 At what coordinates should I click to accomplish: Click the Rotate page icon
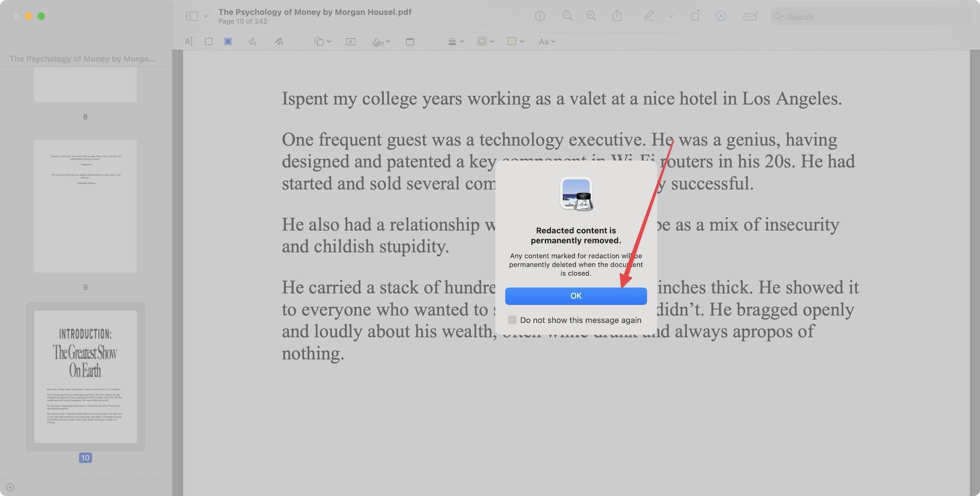695,16
